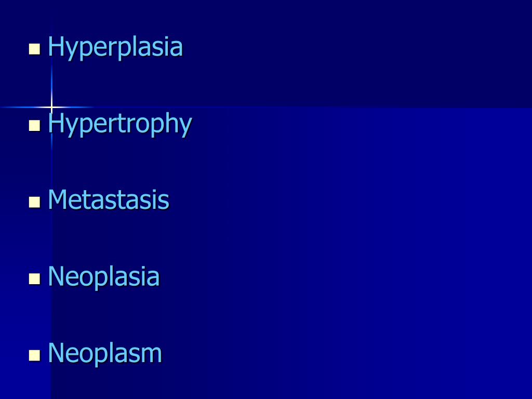Select the word Neoplasia
Viewport: 532px width, 399px height.
coord(104,276)
